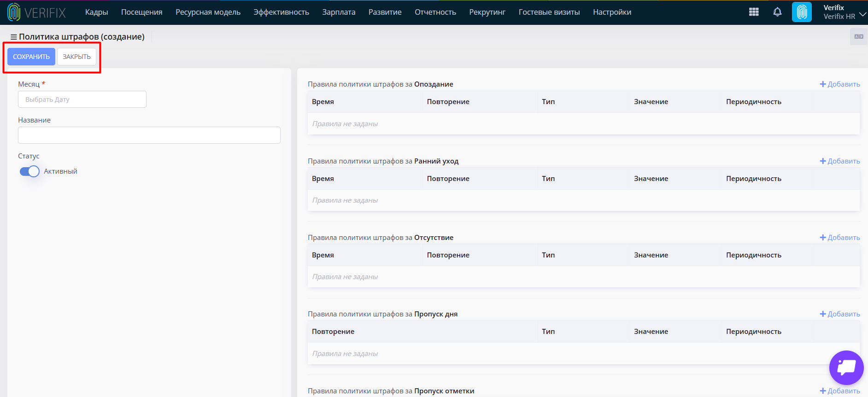Click the Verifix HR account name
This screenshot has width=868, height=397.
839,17
